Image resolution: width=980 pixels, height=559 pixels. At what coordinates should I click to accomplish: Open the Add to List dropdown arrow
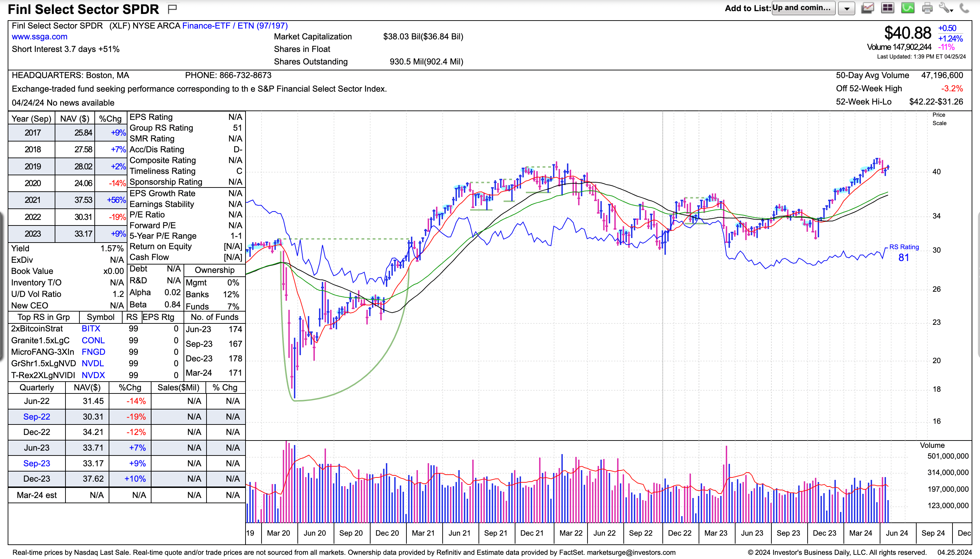pos(846,8)
